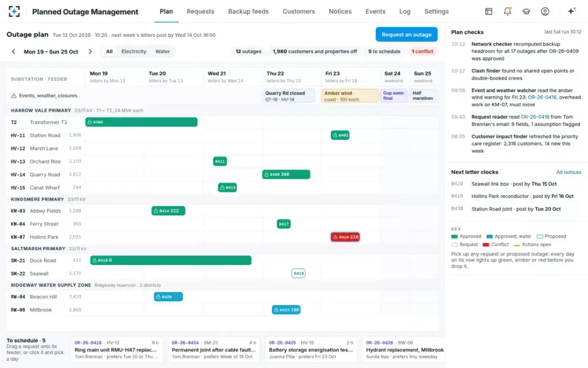Open conflict outage 0416 on Hollins Park
This screenshot has height=368, width=588.
345,237
